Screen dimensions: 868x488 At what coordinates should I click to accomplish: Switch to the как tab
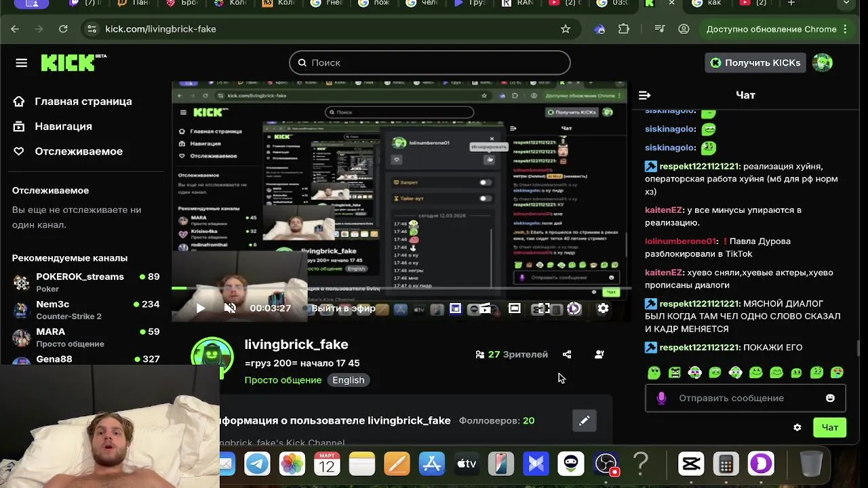[707, 3]
